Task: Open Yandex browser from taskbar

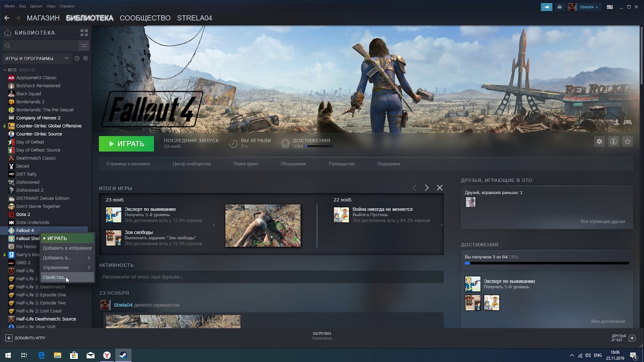Action: [107, 355]
